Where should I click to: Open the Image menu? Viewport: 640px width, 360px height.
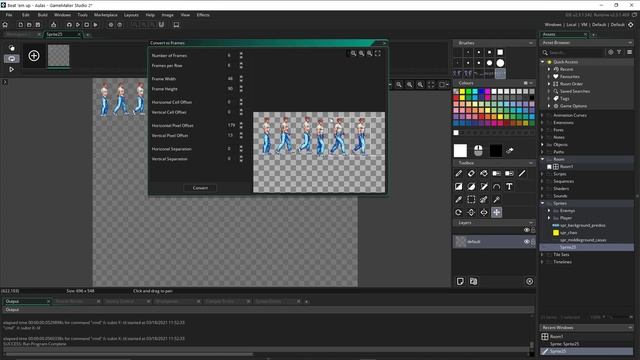[167, 15]
